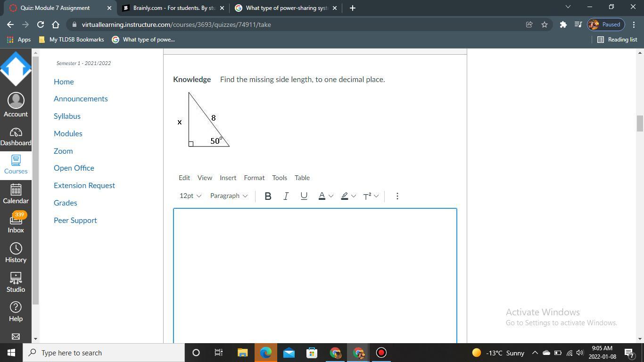Open the Windows Start menu
This screenshot has width=644, height=362.
tap(11, 353)
